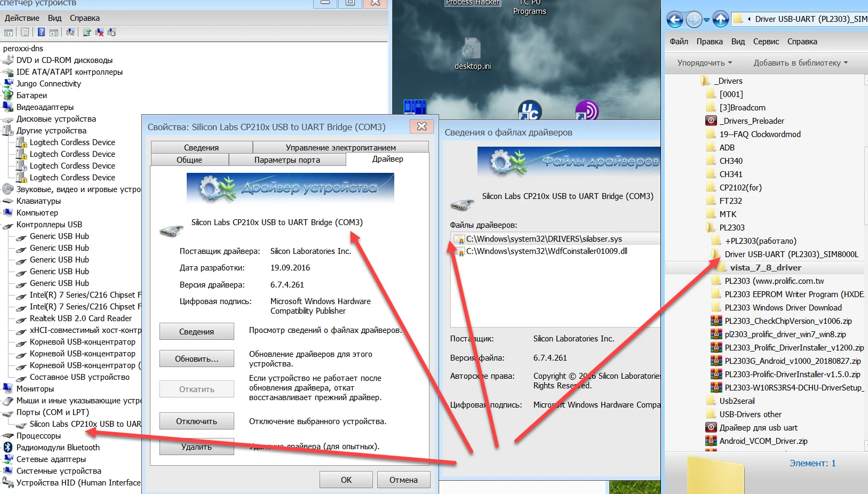Open the Действие menu in Device Manager
The image size is (868, 494).
(x=22, y=18)
